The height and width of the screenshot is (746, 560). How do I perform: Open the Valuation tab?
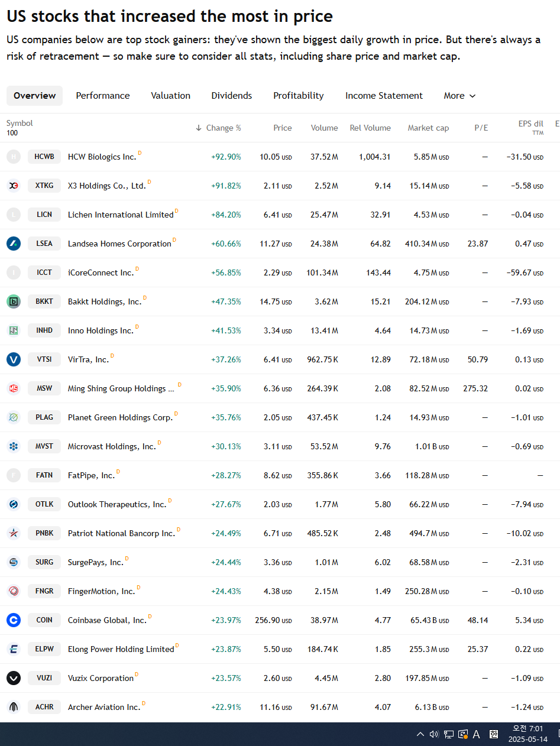coord(170,96)
